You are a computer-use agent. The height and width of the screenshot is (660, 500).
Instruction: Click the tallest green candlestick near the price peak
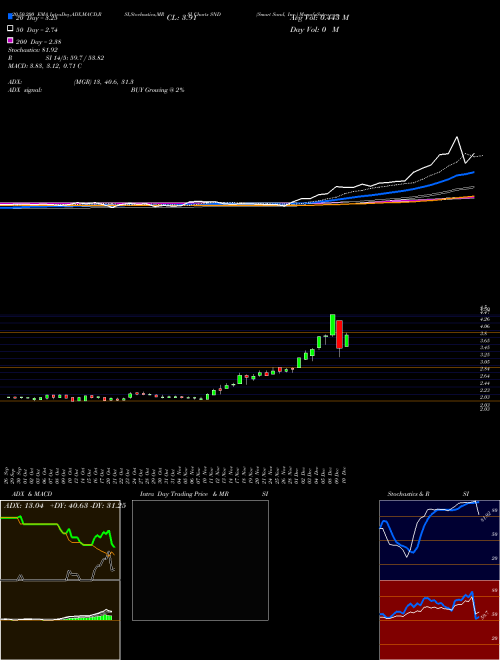(x=332, y=325)
